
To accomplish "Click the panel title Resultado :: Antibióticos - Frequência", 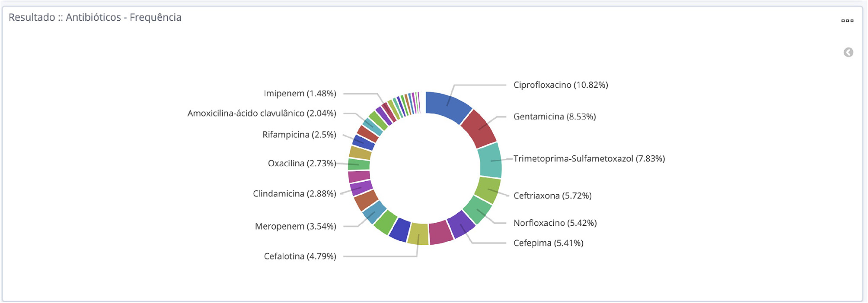I will (x=95, y=18).
